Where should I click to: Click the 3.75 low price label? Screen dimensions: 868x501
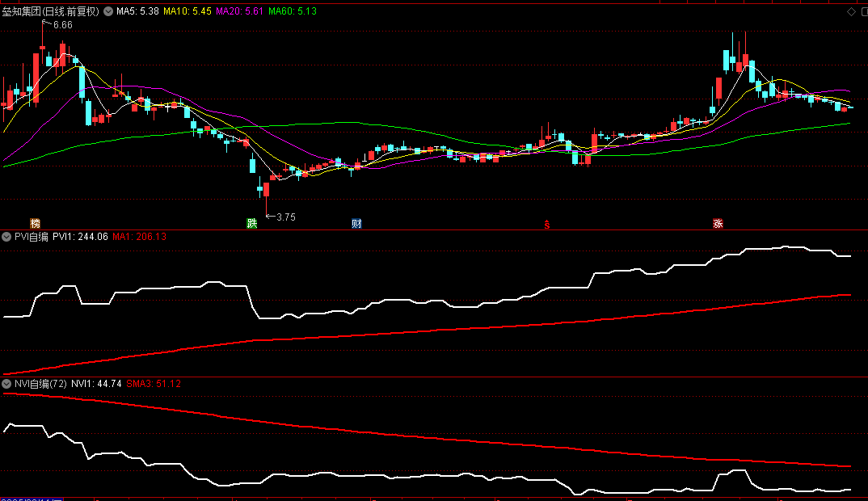pyautogui.click(x=285, y=217)
